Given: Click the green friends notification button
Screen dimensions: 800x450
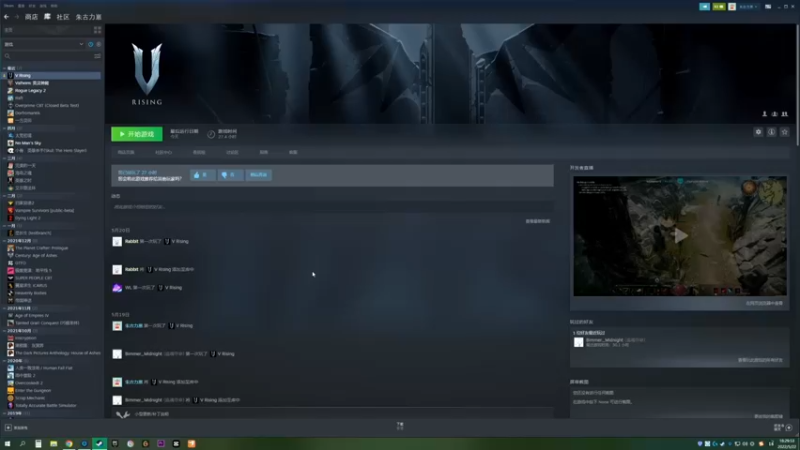Looking at the screenshot, I should pos(718,7).
